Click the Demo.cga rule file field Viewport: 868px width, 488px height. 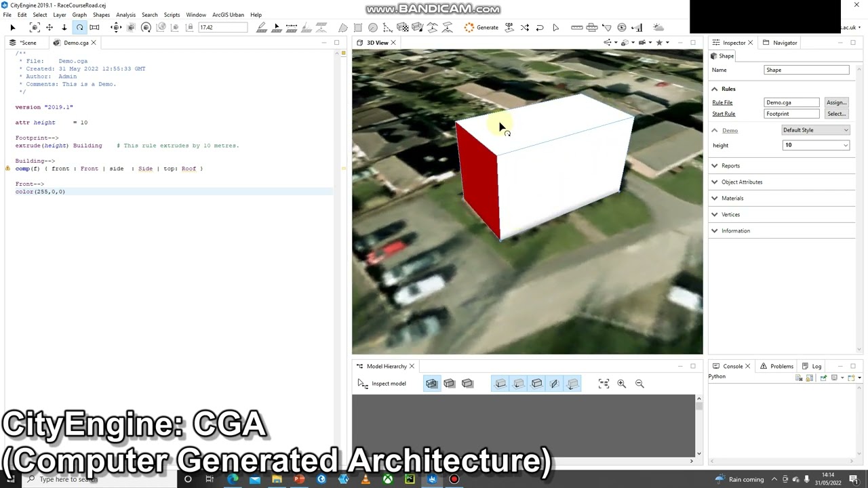click(791, 102)
